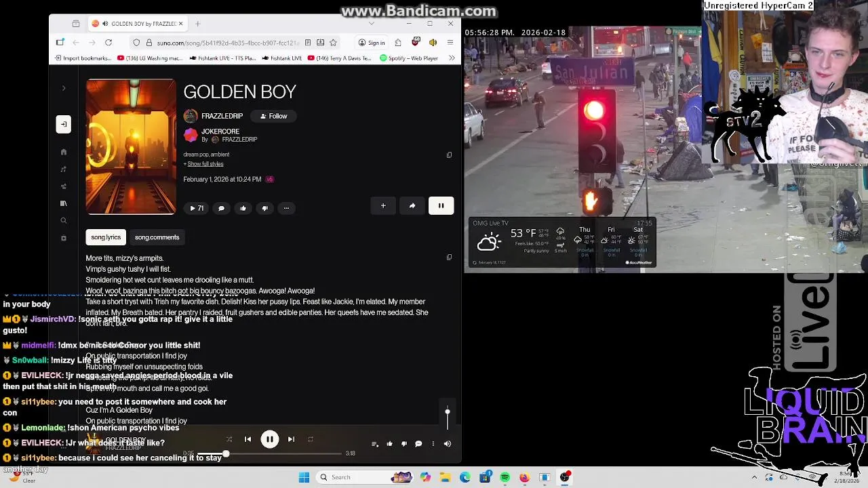Open the FRAZZLEDRIP artist profile link

tap(222, 116)
